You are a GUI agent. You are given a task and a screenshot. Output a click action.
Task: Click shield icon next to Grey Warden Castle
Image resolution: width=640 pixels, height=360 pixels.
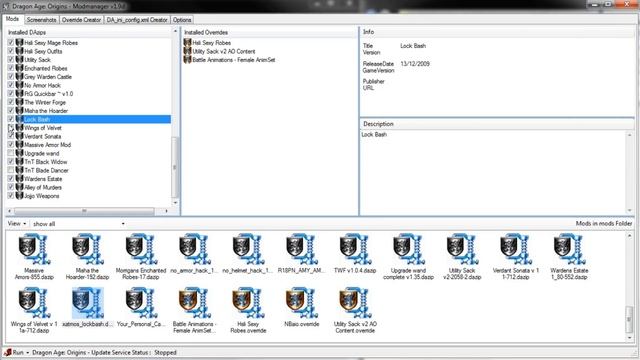(x=19, y=76)
